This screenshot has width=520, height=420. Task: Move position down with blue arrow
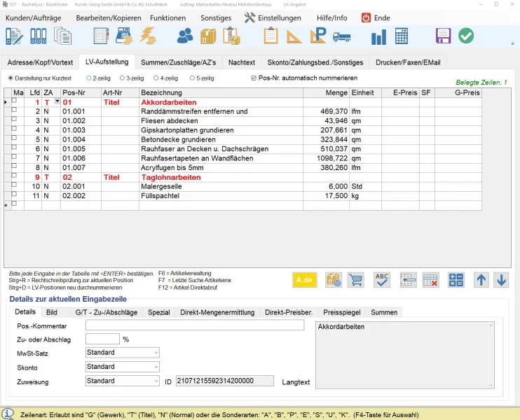tap(502, 280)
